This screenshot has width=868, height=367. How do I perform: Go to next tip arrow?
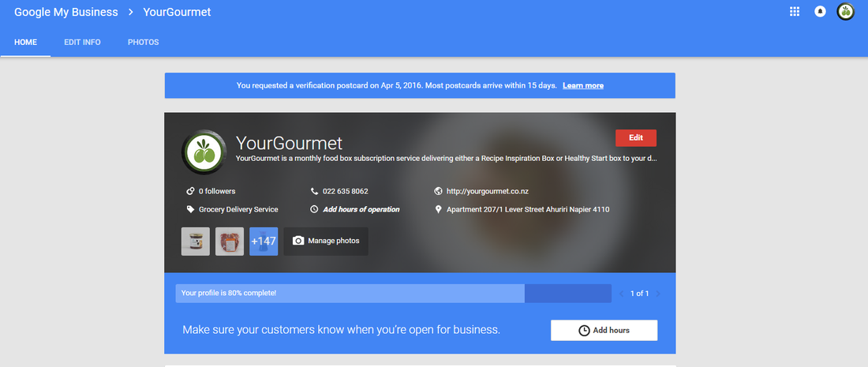(x=657, y=294)
